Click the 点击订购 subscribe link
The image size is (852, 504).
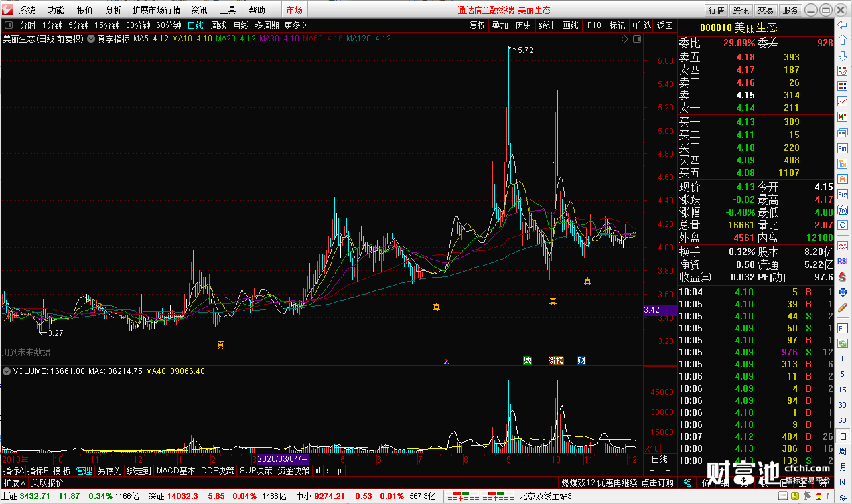coord(658,483)
